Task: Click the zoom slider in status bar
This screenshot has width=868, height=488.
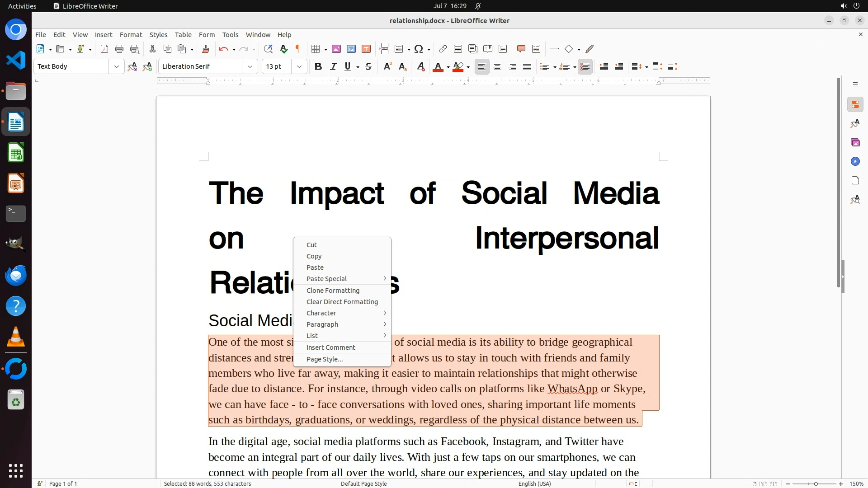Action: pyautogui.click(x=815, y=483)
